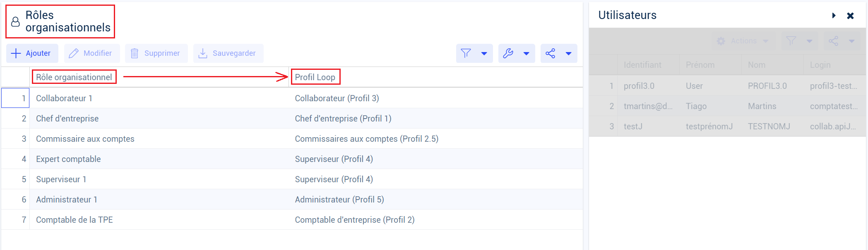Click the Modifier button

click(x=91, y=53)
